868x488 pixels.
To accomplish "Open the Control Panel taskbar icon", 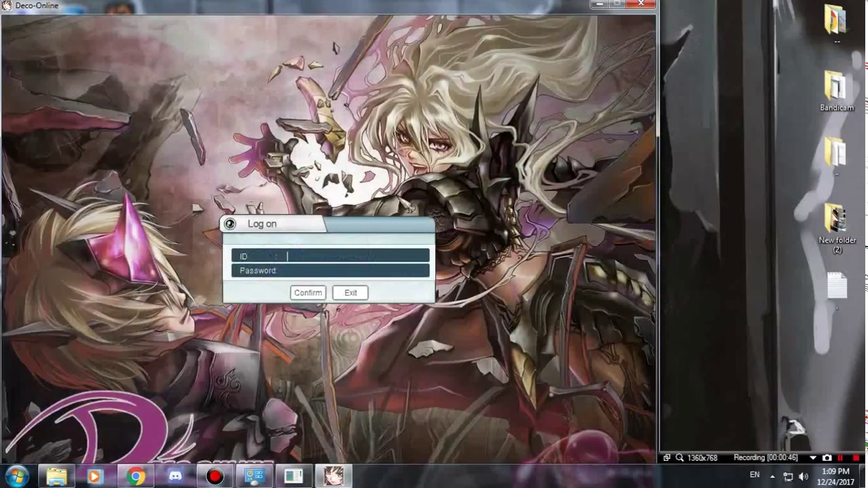I will coord(254,476).
